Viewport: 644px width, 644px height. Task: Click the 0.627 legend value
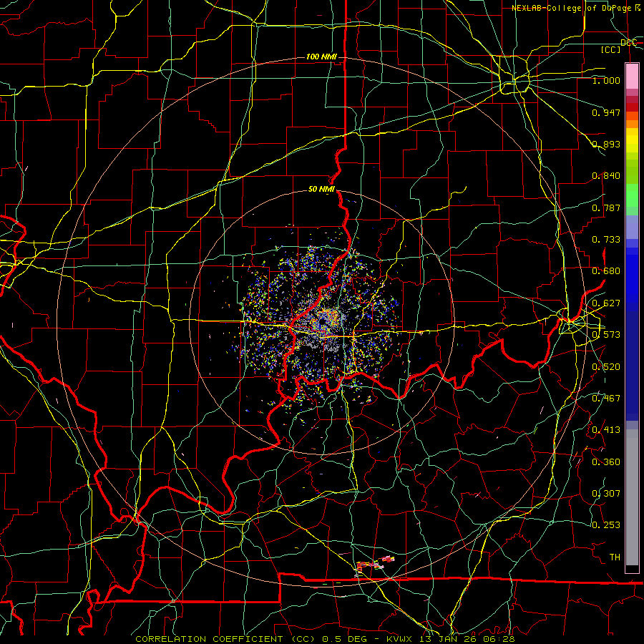point(606,303)
